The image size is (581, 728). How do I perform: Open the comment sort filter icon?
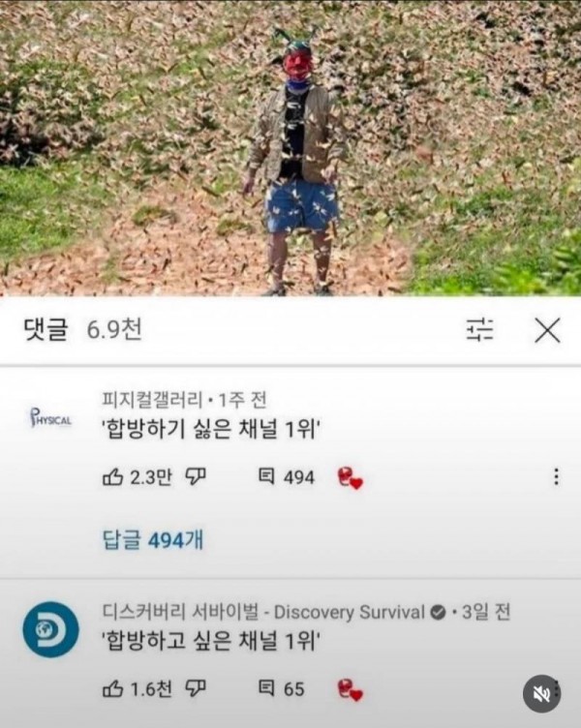[479, 330]
